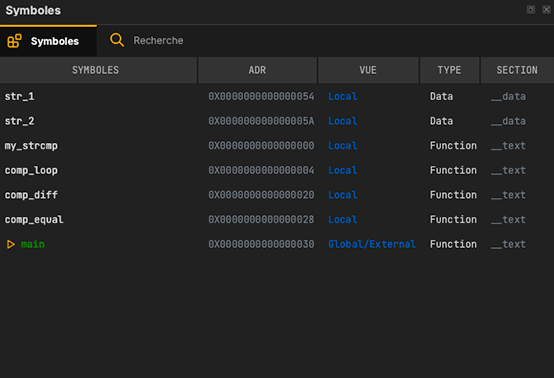
Task: Click the Local view of comp_loop
Action: pos(343,171)
